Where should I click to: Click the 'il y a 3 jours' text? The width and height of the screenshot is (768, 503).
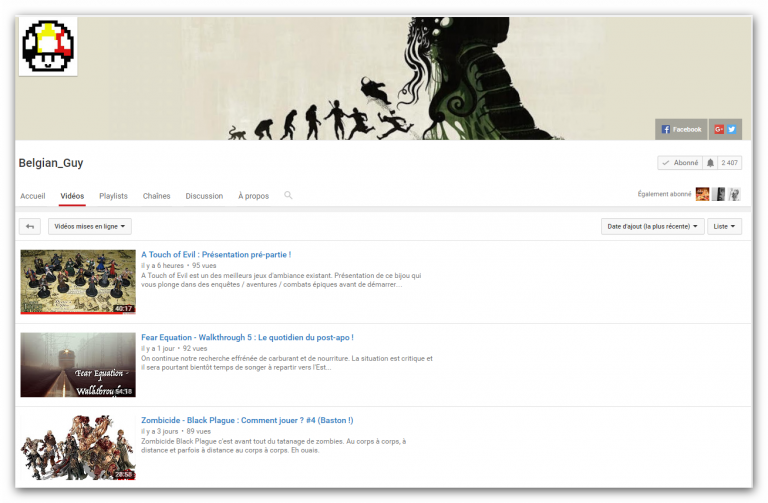(160, 431)
